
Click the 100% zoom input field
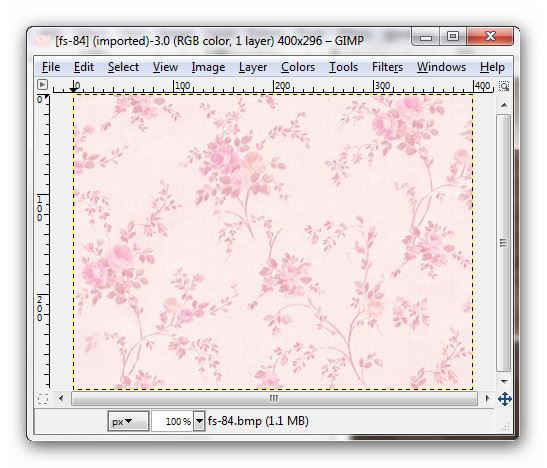click(173, 421)
